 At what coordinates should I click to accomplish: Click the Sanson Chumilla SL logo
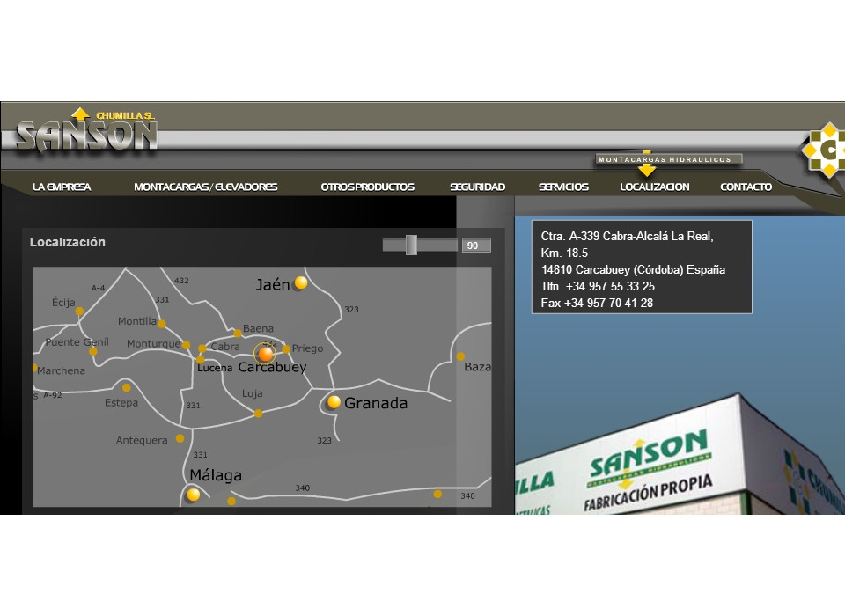coord(87,130)
